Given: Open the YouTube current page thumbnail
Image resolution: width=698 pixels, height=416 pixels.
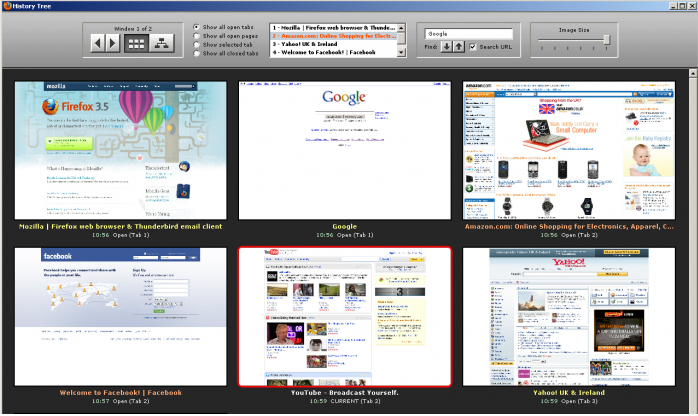Looking at the screenshot, I should point(345,317).
